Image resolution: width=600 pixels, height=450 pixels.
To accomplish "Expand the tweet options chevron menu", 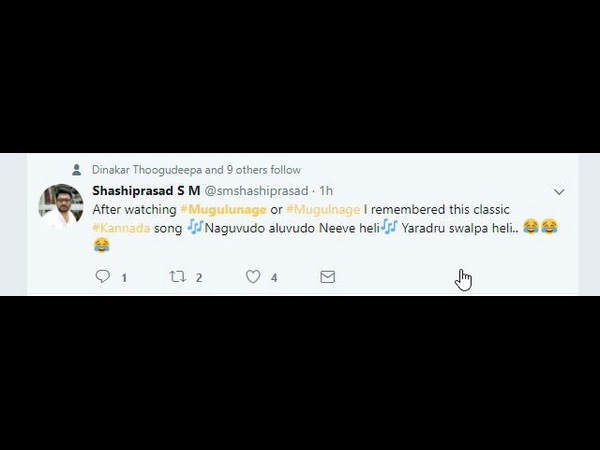I will coord(559,192).
